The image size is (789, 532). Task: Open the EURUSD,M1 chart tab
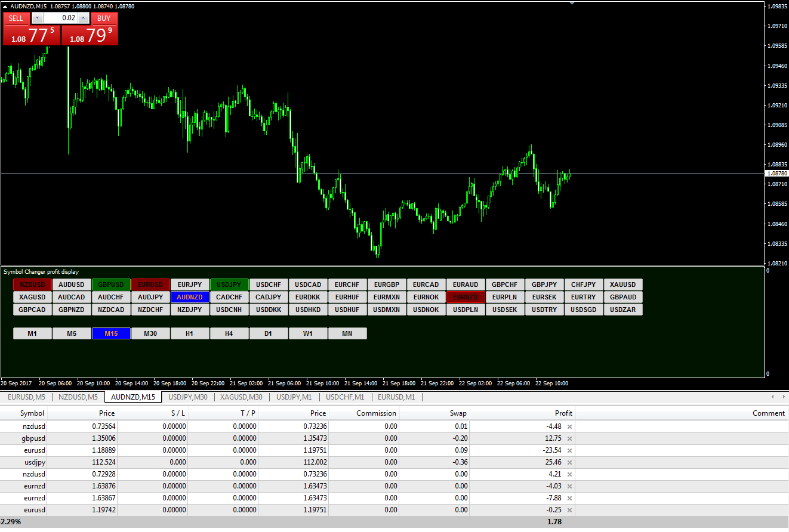[396, 397]
